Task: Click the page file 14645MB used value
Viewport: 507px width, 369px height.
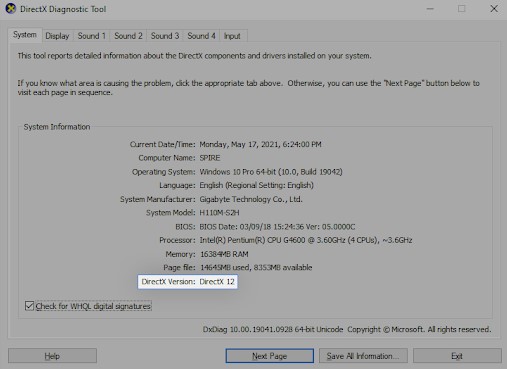Action: 256,267
